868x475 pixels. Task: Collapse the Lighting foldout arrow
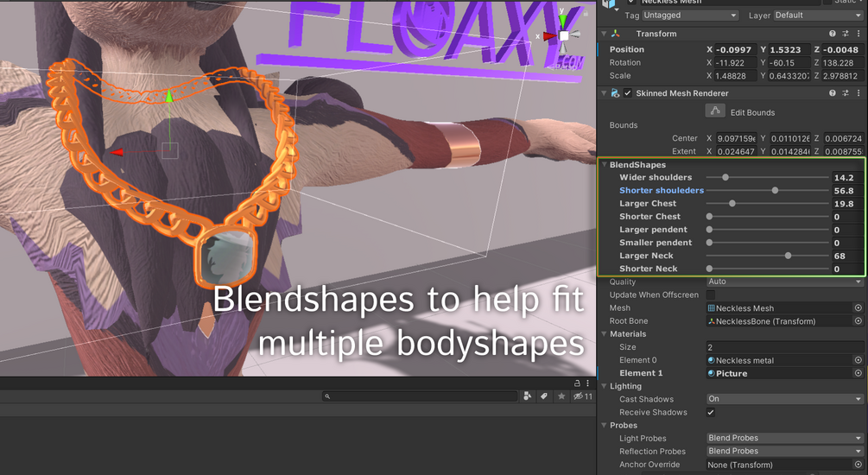(605, 386)
